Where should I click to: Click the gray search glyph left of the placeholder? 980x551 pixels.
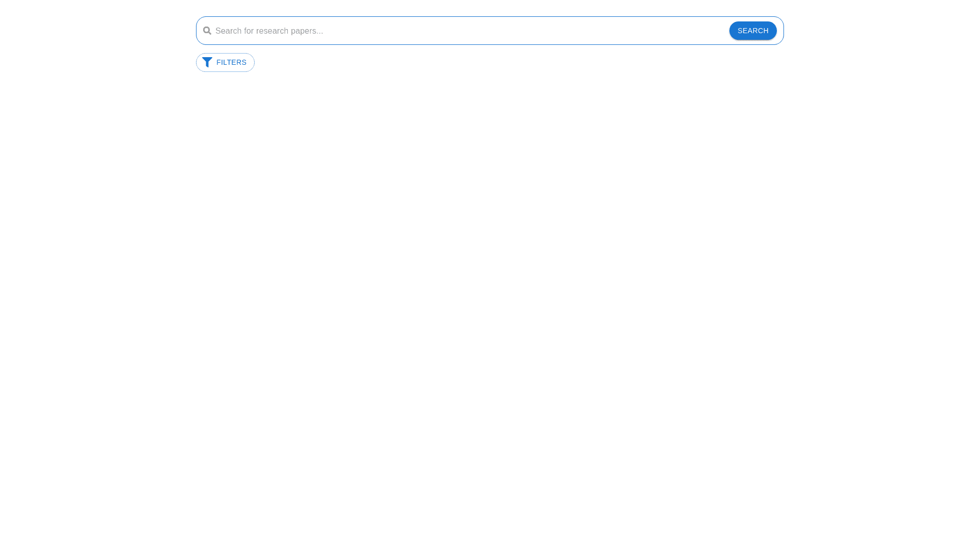(207, 31)
